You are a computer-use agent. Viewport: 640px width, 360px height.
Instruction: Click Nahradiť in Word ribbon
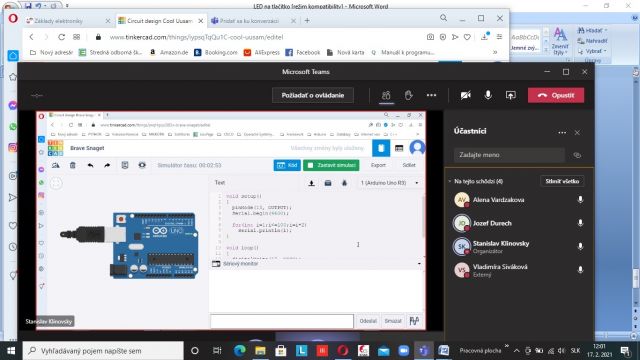592,41
